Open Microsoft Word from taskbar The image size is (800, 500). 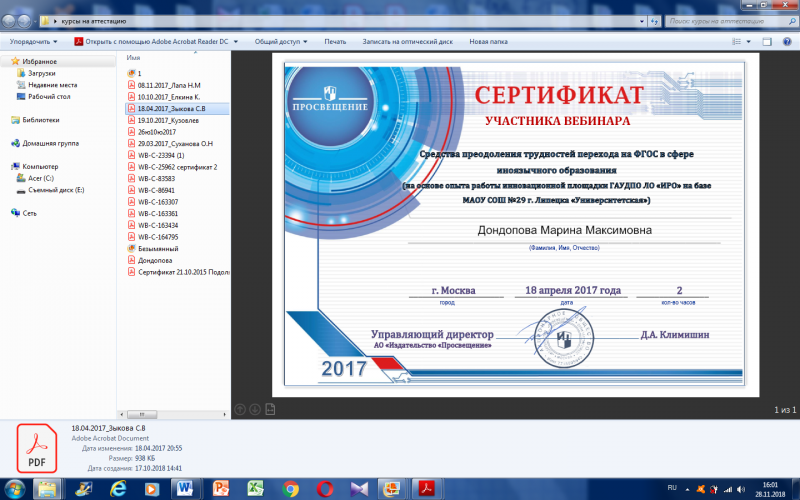(x=186, y=489)
